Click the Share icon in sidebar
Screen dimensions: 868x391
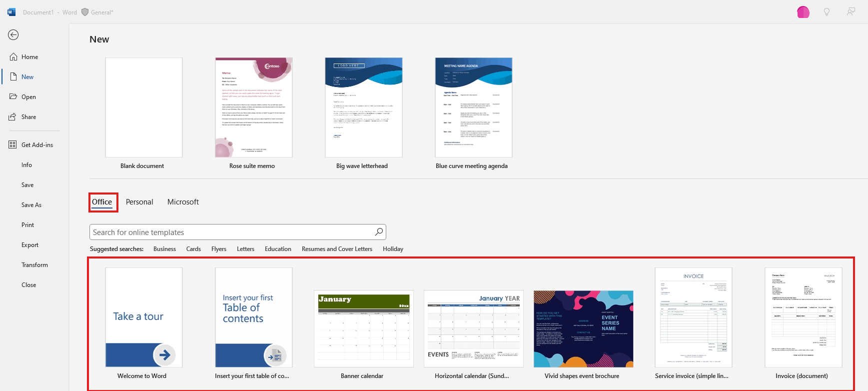pos(13,116)
